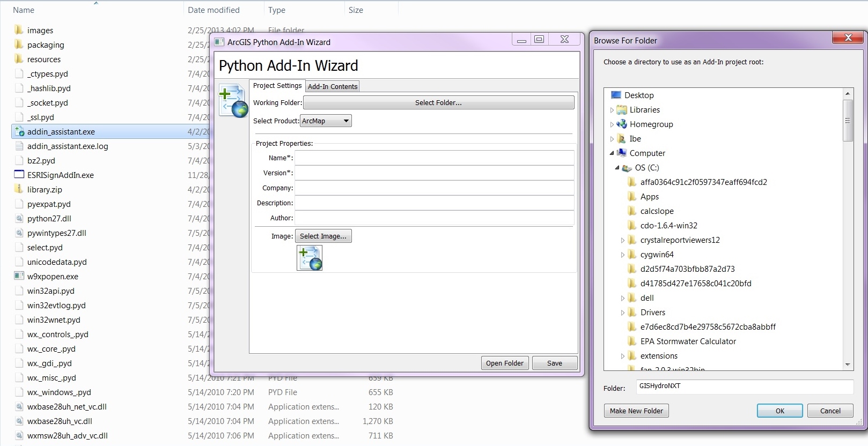Switch to the Project Settings tab
Screen dimensions: 868x446
tap(277, 86)
